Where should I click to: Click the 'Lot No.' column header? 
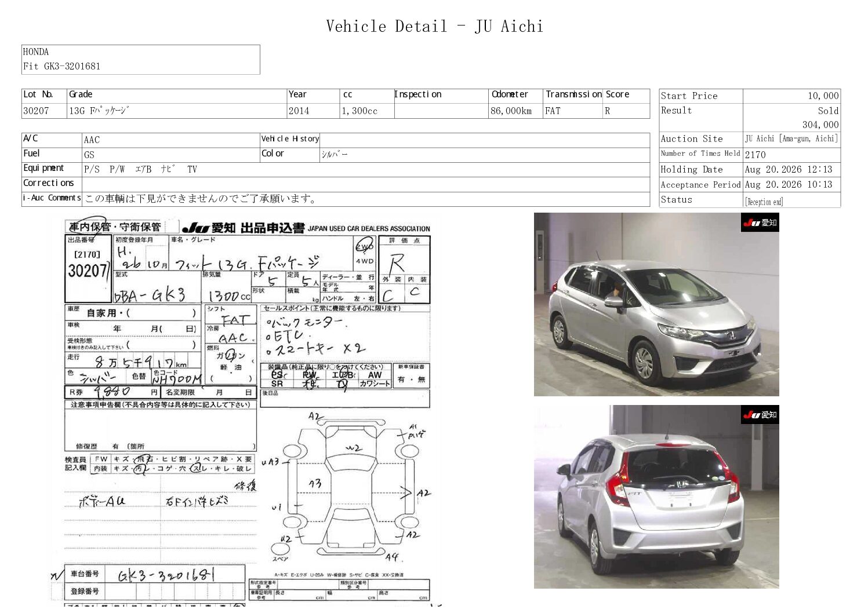click(x=38, y=94)
